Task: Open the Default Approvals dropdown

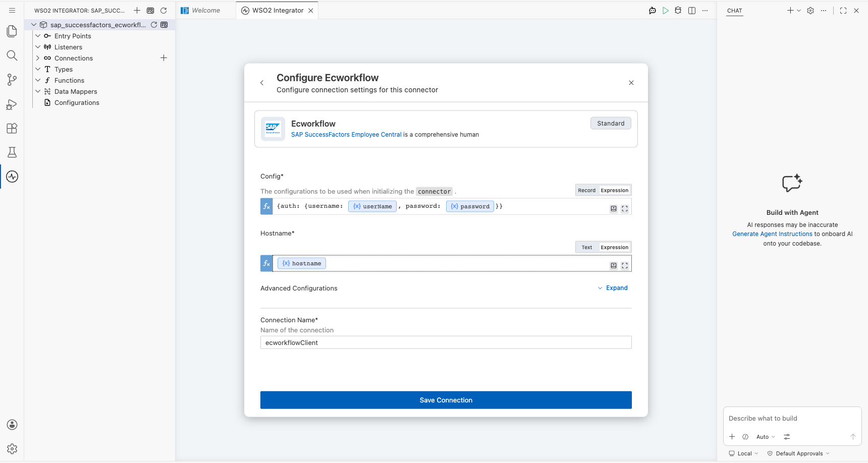Action: (798, 453)
